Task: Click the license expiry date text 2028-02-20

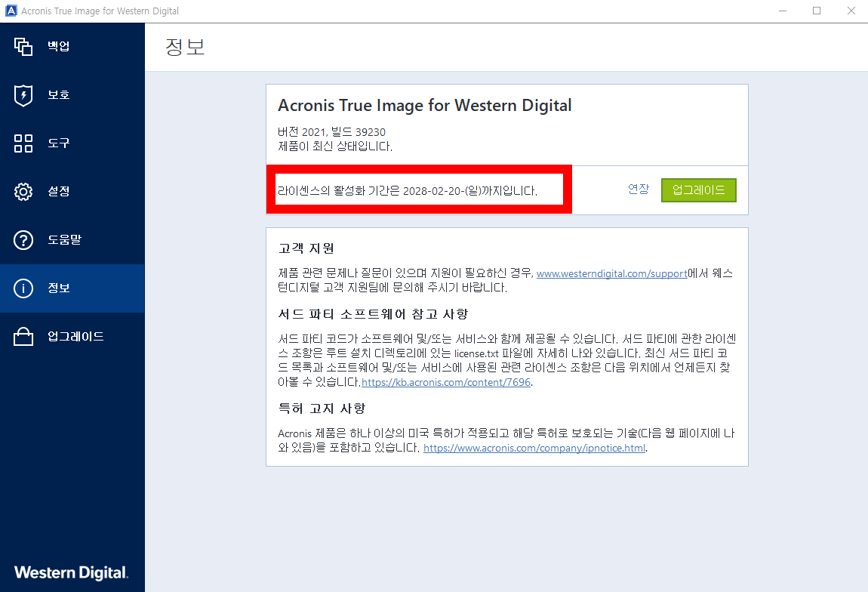Action: [x=432, y=191]
